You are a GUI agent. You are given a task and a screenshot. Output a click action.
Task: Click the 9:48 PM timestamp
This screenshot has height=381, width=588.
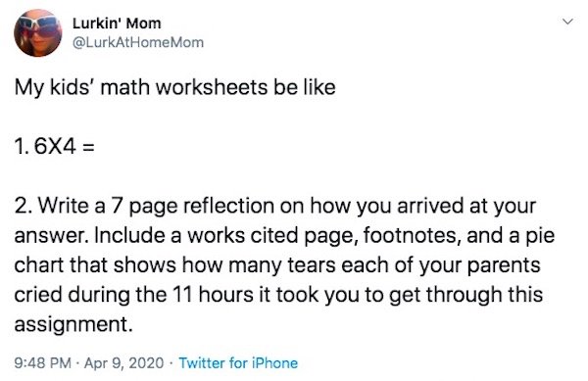click(x=43, y=363)
